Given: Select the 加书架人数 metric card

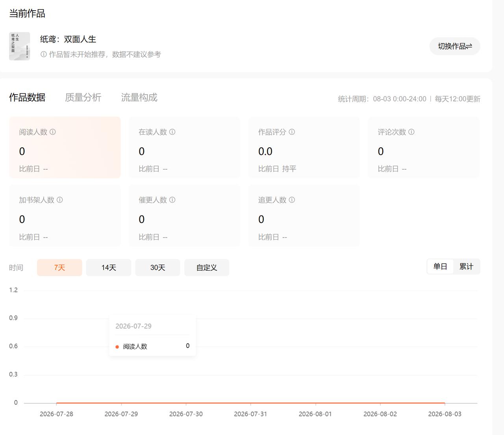Looking at the screenshot, I should pos(65,216).
